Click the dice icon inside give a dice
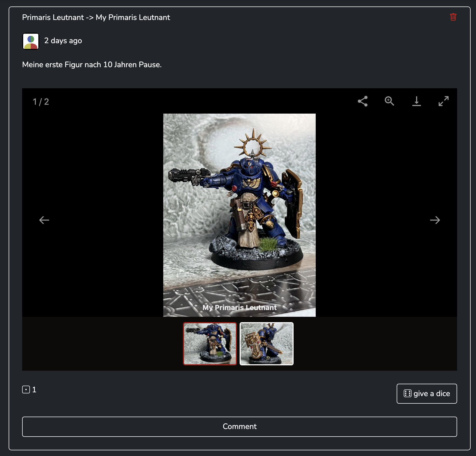The image size is (476, 456). tap(407, 393)
